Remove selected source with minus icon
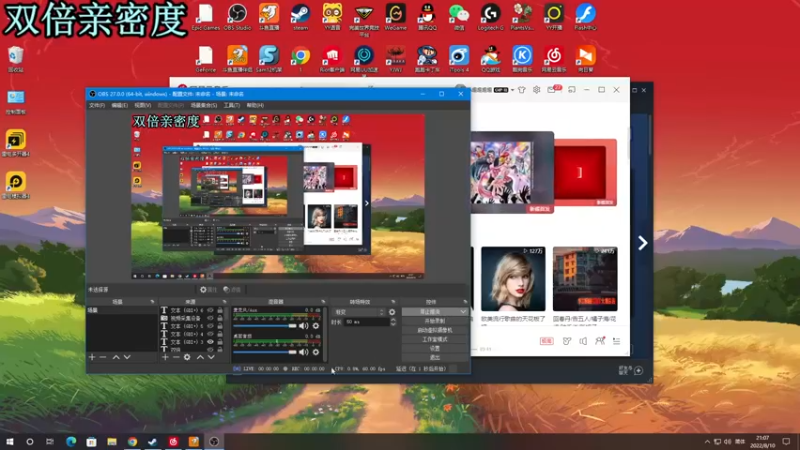 [176, 357]
